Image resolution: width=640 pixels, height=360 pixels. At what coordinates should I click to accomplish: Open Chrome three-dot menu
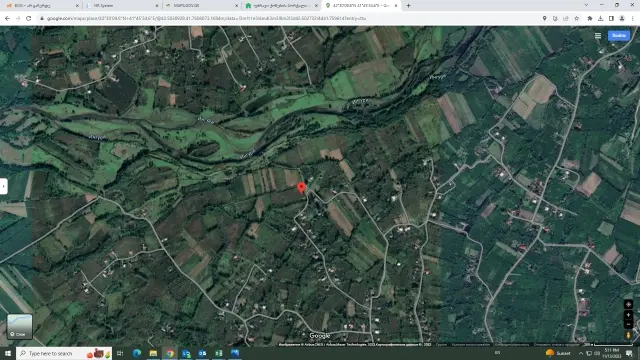point(633,18)
